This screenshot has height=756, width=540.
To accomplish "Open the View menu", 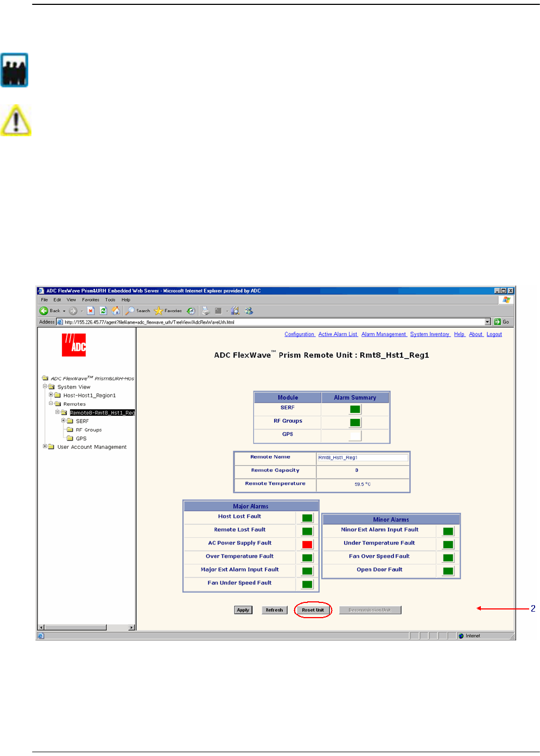I will pyautogui.click(x=71, y=300).
